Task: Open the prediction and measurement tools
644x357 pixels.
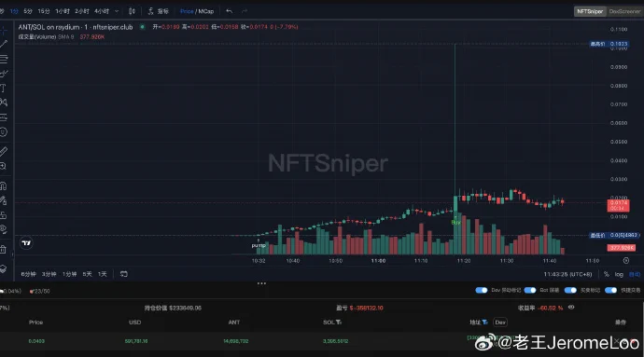Action: [4, 117]
